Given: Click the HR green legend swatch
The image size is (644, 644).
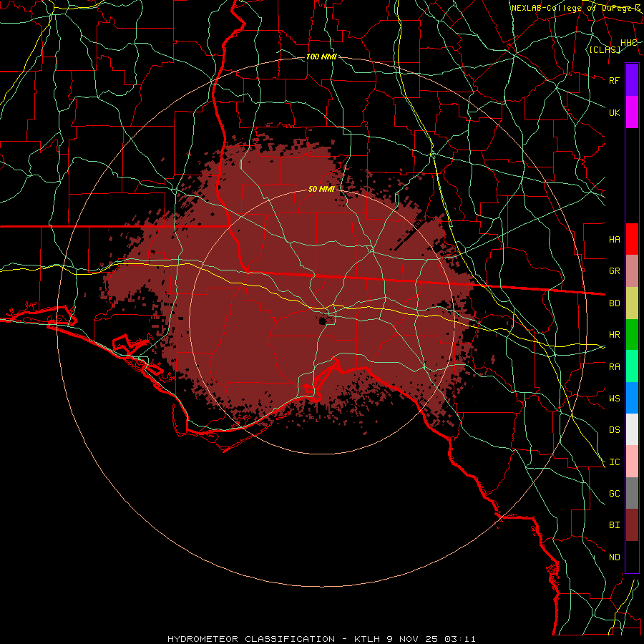Looking at the screenshot, I should tap(632, 335).
